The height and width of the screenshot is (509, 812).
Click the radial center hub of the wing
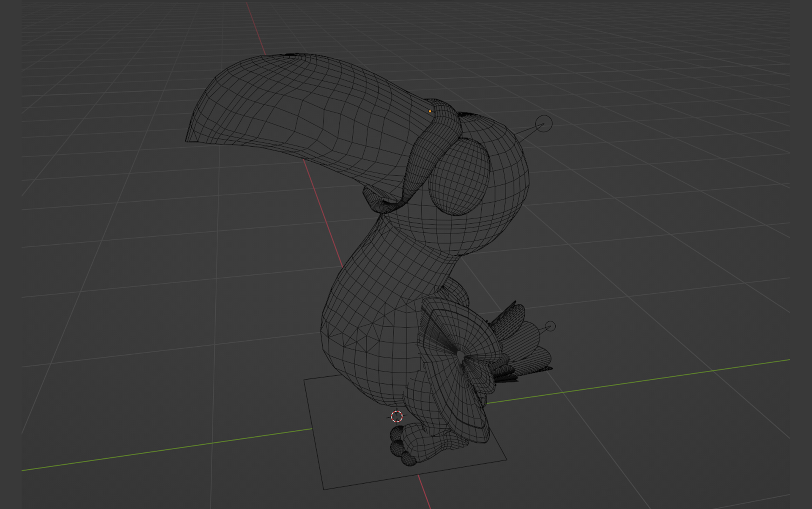pyautogui.click(x=461, y=356)
